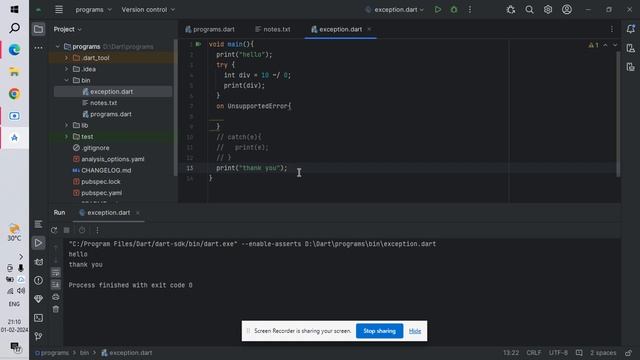Click the warning indicator in editor corner
Screen dimensions: 640x360
pos(593,45)
